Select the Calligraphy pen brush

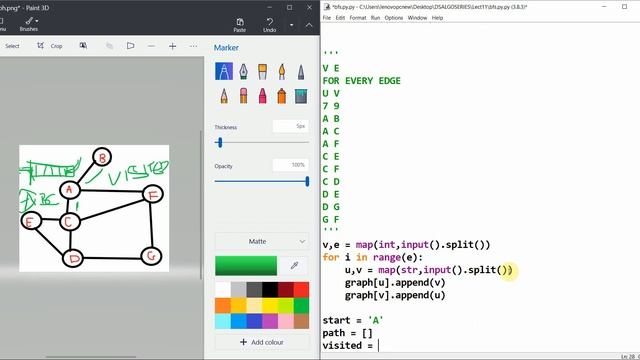pos(243,71)
